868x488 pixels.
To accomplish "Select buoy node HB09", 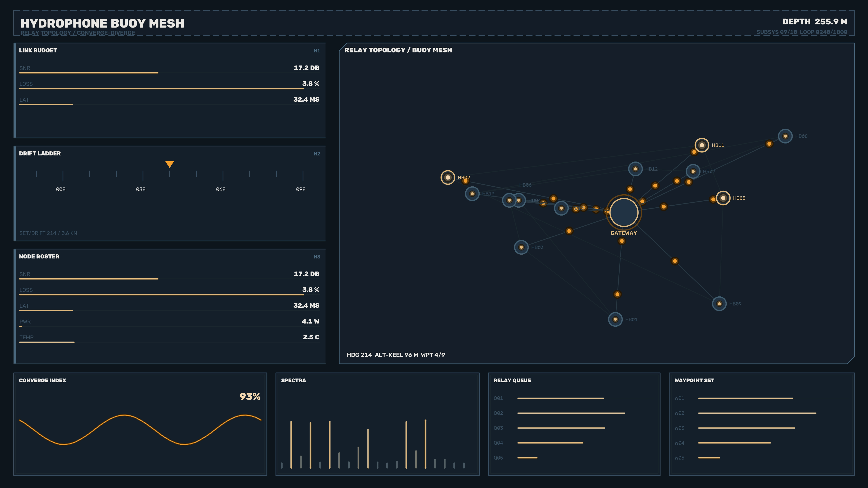I will [719, 304].
